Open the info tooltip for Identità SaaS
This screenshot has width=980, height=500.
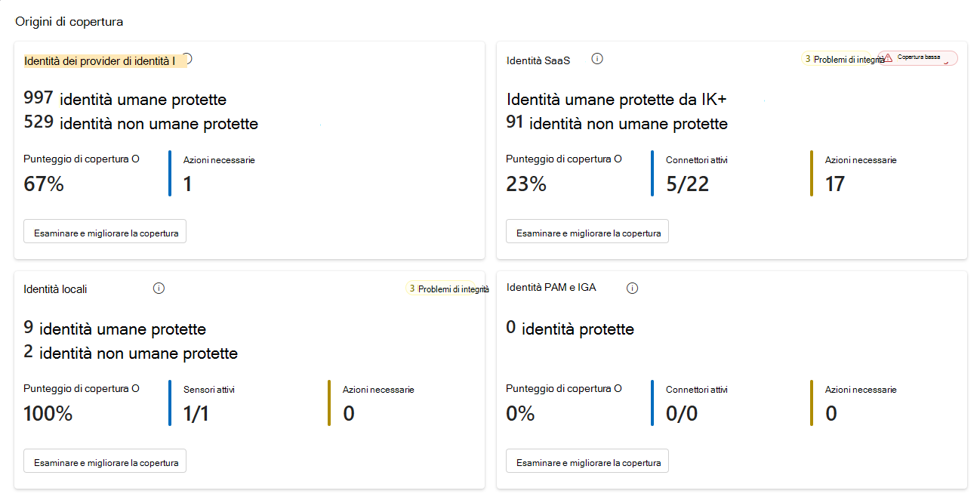click(597, 58)
